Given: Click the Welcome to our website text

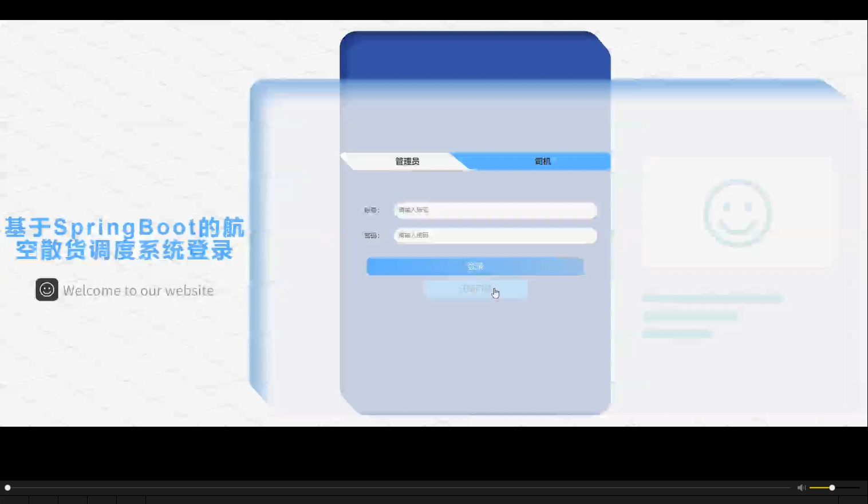Looking at the screenshot, I should (x=139, y=290).
